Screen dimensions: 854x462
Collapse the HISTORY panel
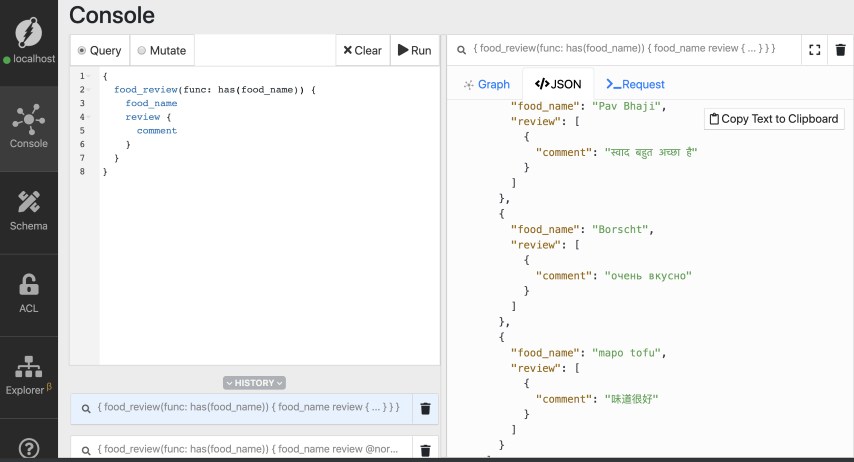pos(254,383)
